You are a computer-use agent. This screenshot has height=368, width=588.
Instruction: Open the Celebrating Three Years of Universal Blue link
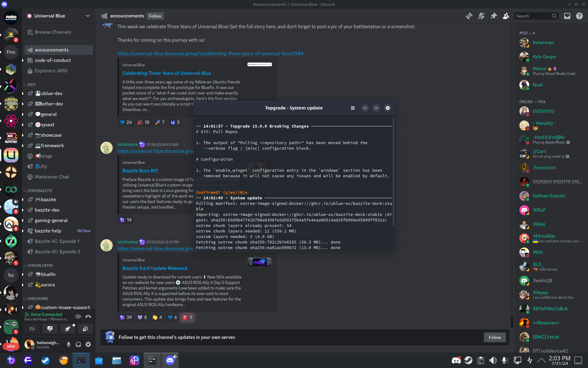point(167,73)
